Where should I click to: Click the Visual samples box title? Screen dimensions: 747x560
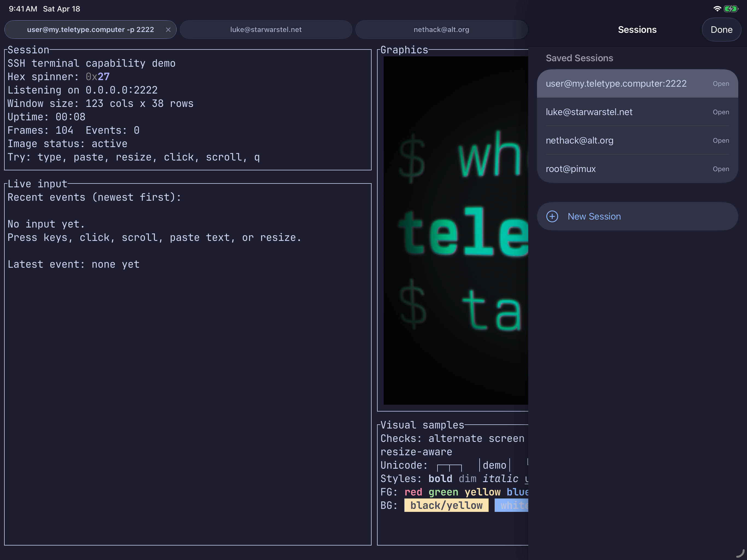pos(422,425)
